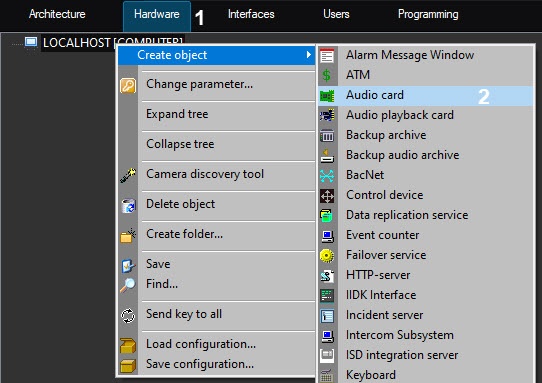Viewport: 542px width, 383px height.
Task: Click the Change parameter key icon
Action: (x=128, y=85)
